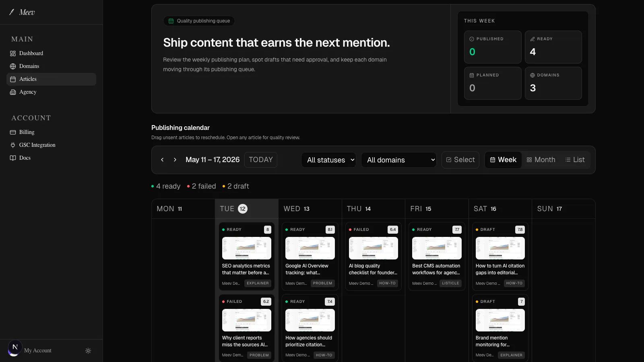
Task: Click the '4 ready' status count
Action: pyautogui.click(x=166, y=186)
